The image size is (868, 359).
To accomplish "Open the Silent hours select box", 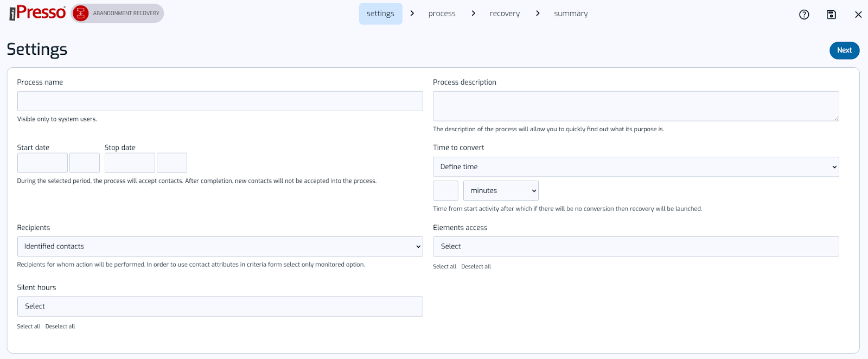I will pos(220,306).
